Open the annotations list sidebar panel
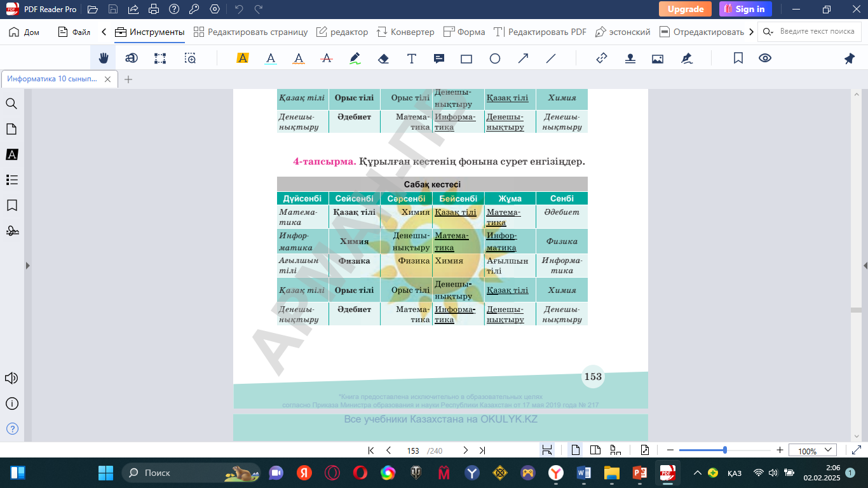Viewport: 868px width, 488px height. tap(11, 154)
